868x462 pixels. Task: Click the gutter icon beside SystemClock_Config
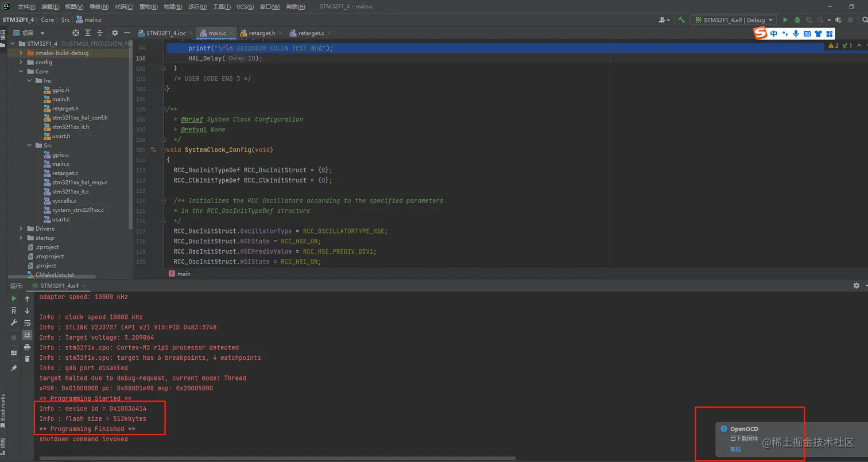(x=153, y=150)
